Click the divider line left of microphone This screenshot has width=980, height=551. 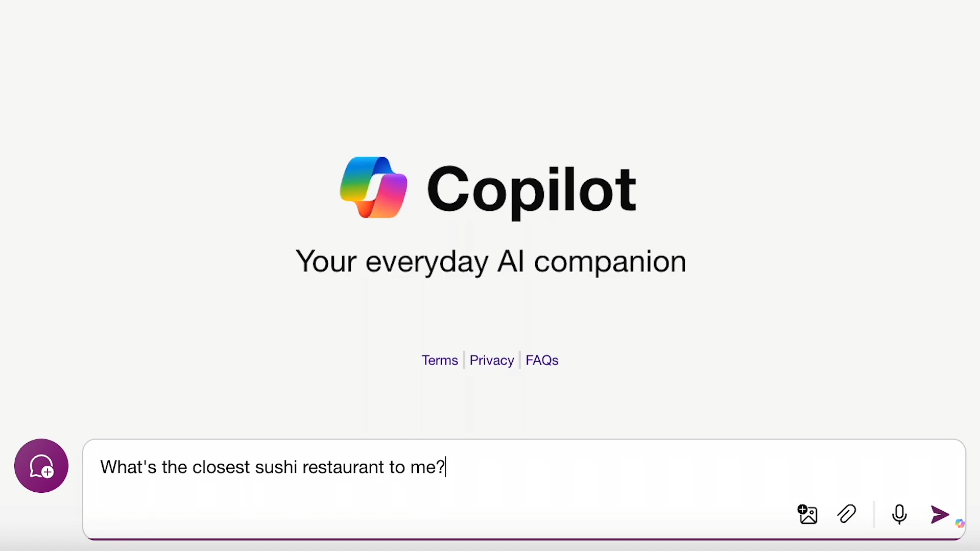coord(874,514)
